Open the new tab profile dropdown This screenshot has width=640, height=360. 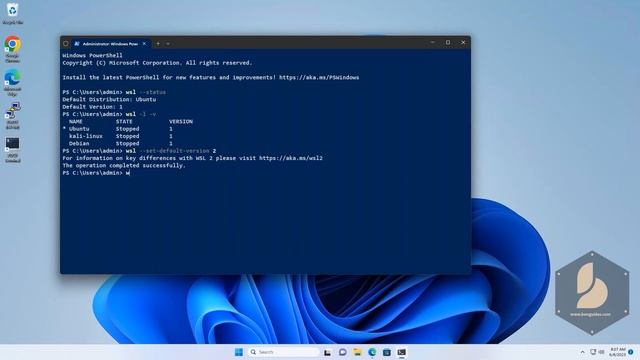click(168, 43)
